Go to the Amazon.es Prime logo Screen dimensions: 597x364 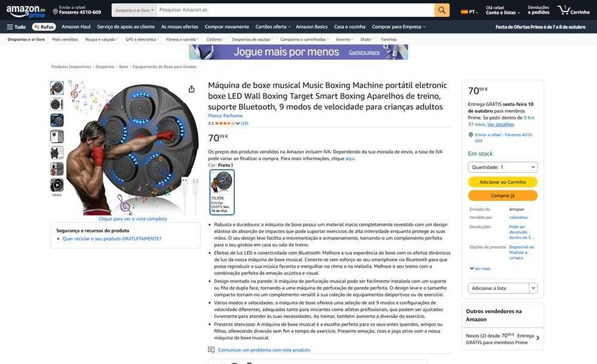click(26, 11)
